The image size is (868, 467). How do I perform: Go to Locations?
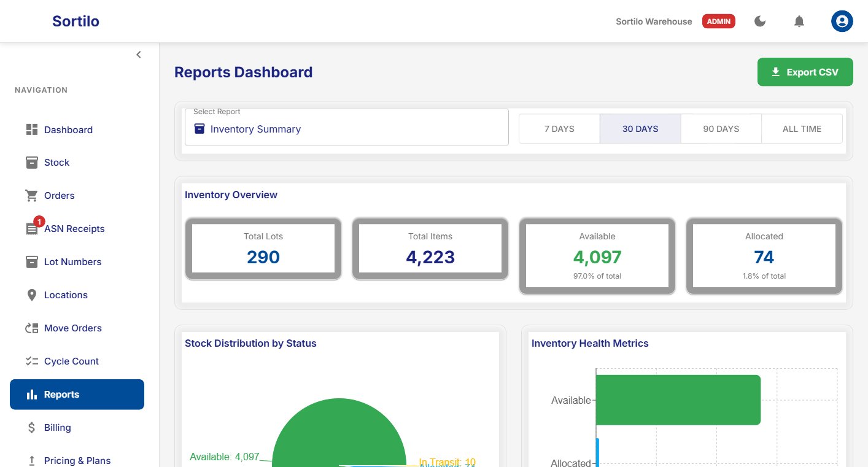coord(77,295)
